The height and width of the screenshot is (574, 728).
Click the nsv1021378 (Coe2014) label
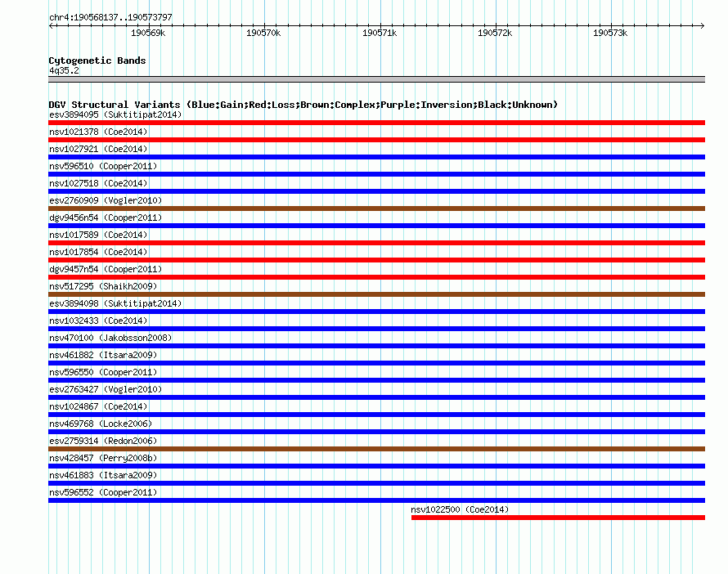click(98, 132)
